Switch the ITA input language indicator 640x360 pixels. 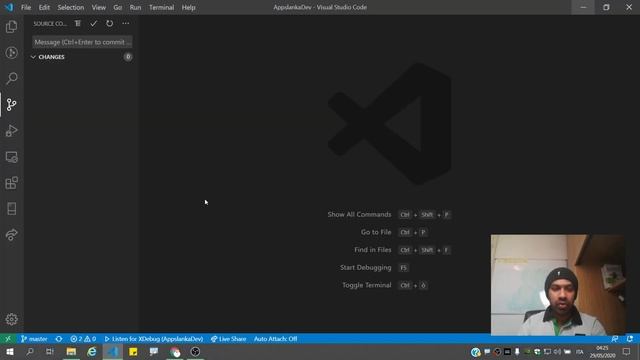click(x=579, y=352)
